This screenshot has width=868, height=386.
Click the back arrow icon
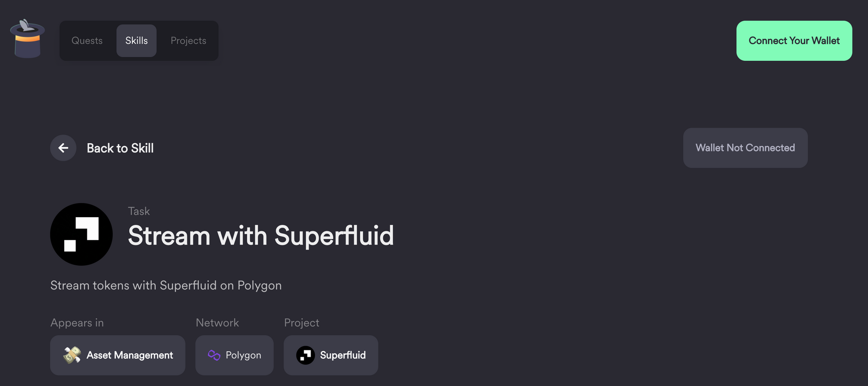pyautogui.click(x=63, y=148)
